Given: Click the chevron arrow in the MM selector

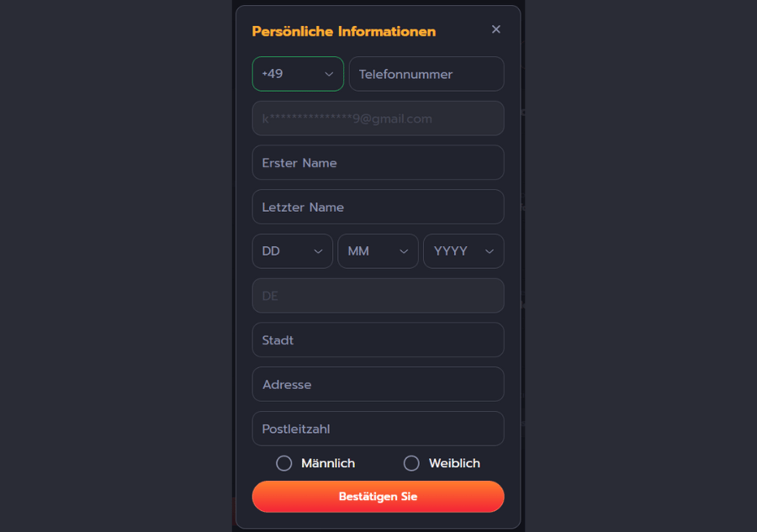Looking at the screenshot, I should click(404, 251).
